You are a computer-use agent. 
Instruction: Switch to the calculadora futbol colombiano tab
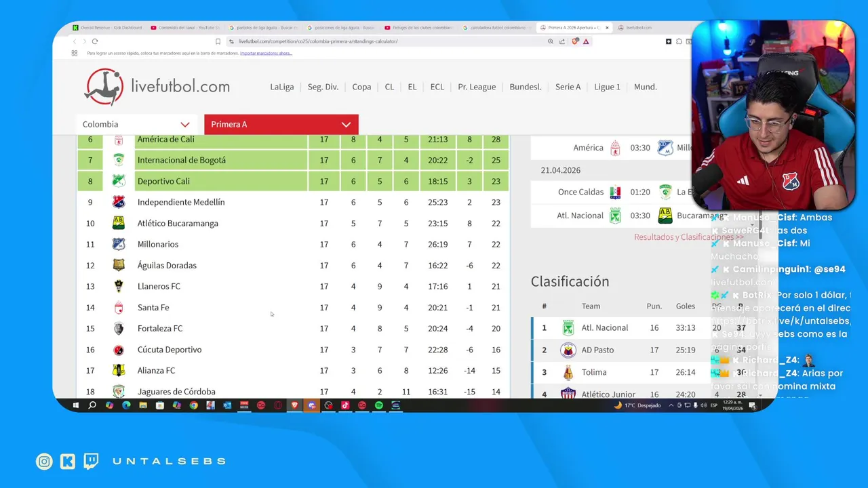click(x=496, y=28)
